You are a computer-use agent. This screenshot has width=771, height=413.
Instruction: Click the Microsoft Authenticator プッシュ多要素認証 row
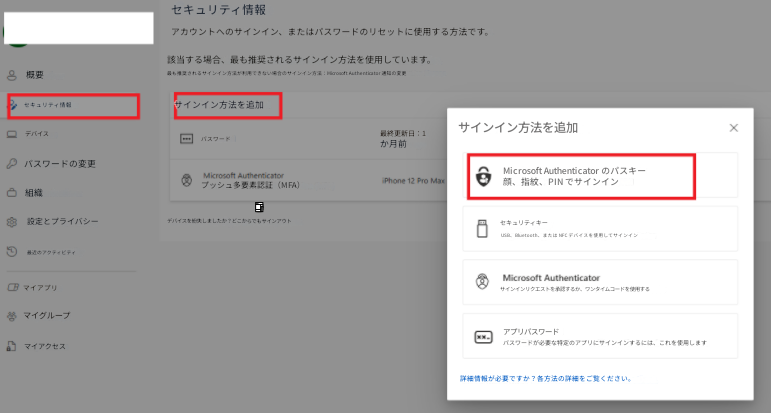[307, 180]
